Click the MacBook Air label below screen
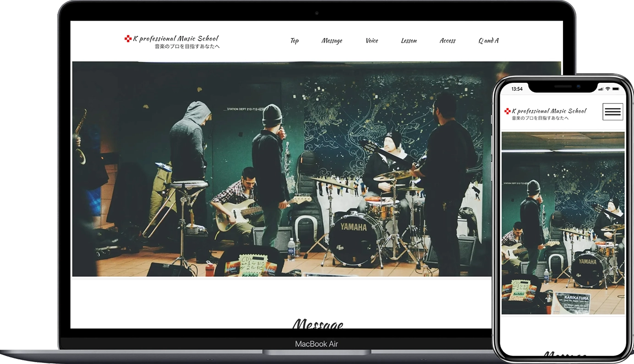This screenshot has height=364, width=634. pyautogui.click(x=317, y=344)
